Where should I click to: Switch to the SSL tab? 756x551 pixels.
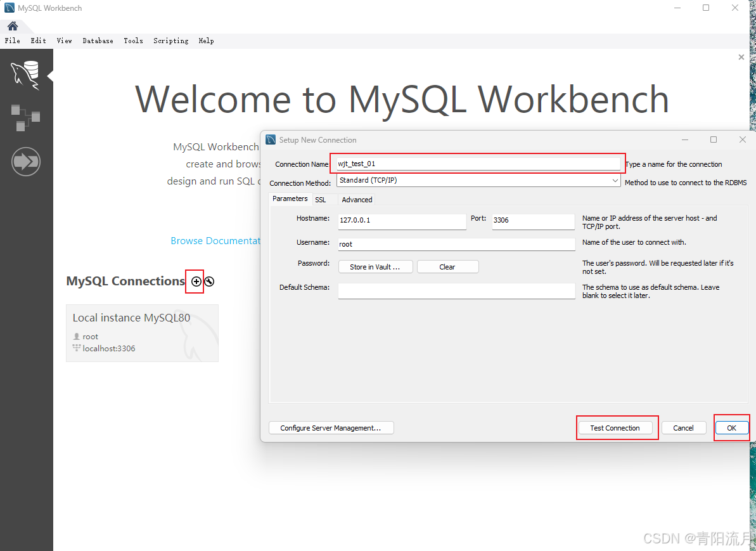coord(321,200)
